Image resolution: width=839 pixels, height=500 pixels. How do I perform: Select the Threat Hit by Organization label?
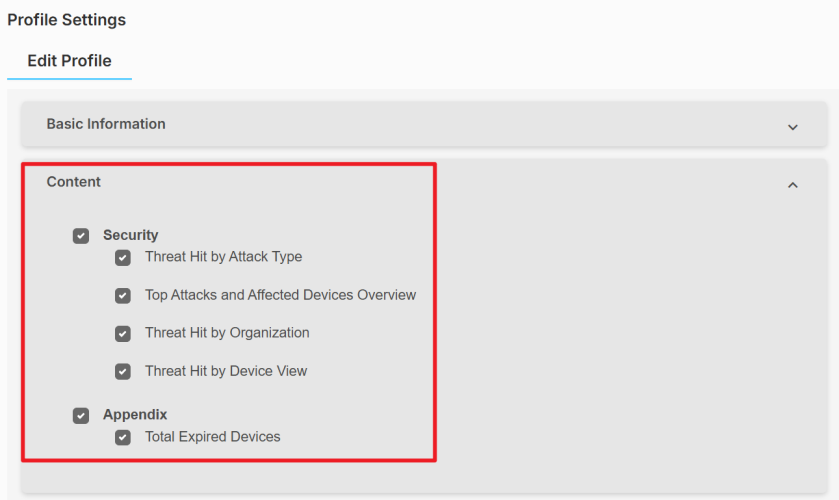[227, 333]
